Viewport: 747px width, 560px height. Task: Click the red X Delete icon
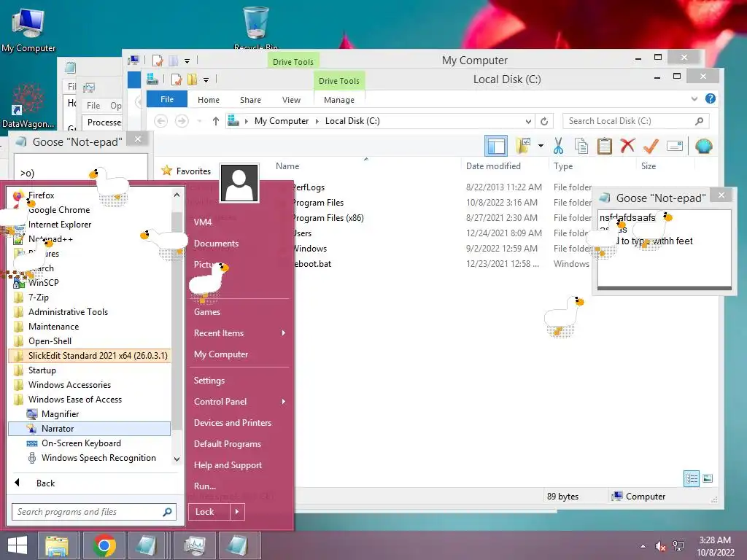(627, 145)
